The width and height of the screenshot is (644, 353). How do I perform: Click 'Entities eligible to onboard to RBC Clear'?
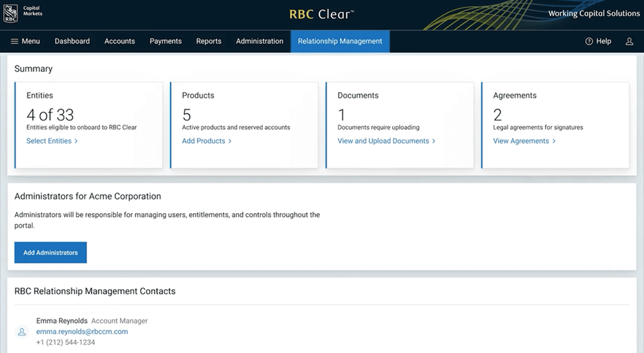(x=81, y=127)
